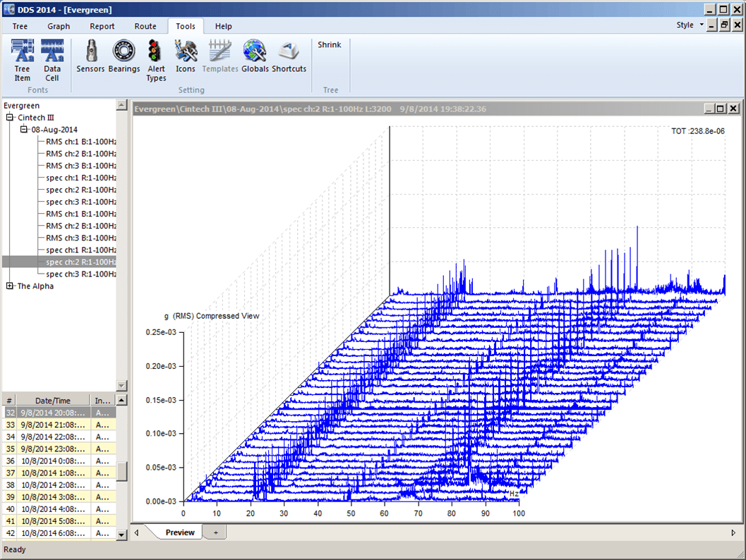Switch to the Graph ribbon tab
Image resolution: width=746 pixels, height=560 pixels.
click(x=59, y=26)
